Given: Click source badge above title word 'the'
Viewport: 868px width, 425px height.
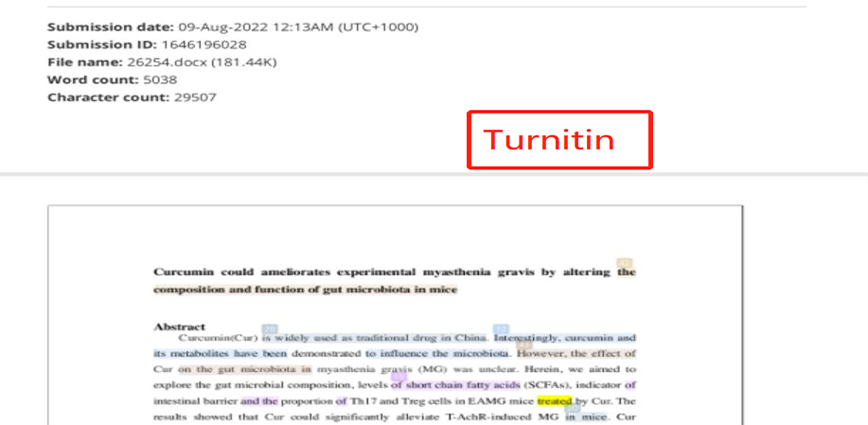Looking at the screenshot, I should pyautogui.click(x=625, y=263).
